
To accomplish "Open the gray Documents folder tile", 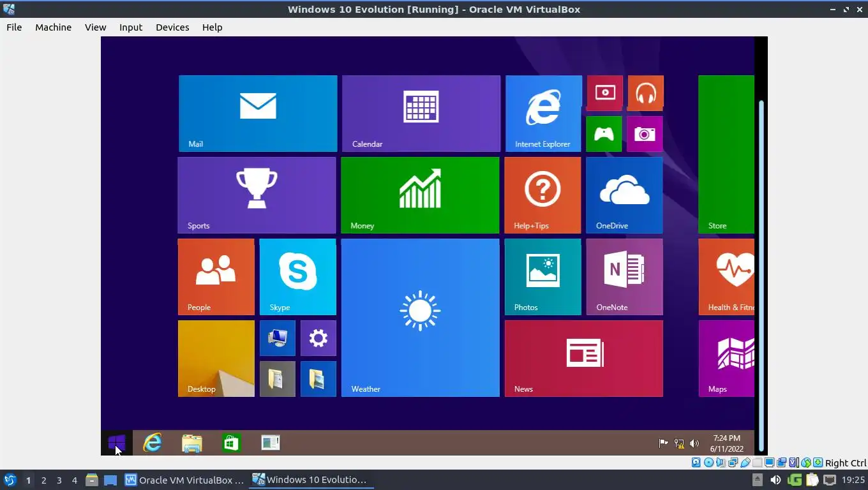I will click(x=277, y=379).
